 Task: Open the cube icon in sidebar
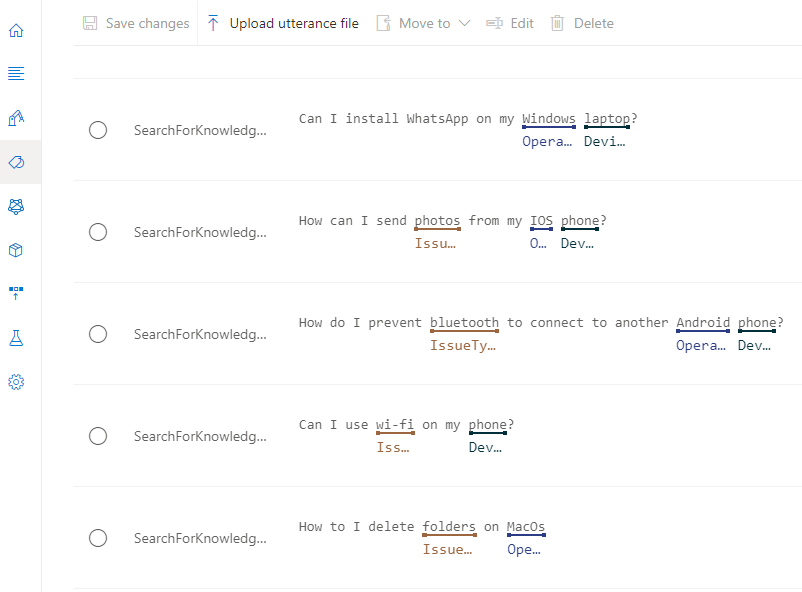16,250
